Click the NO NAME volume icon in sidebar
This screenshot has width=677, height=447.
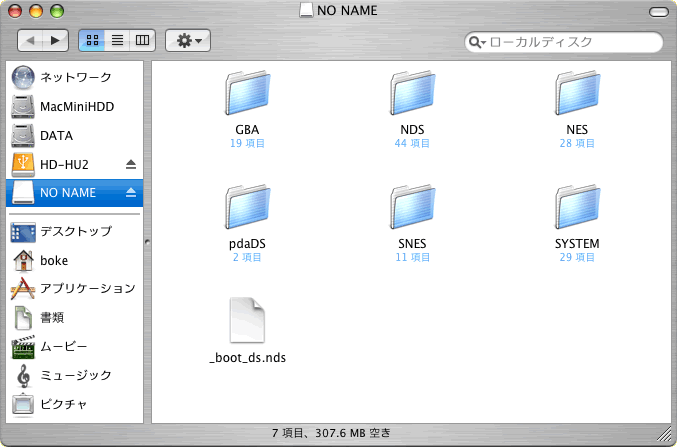click(x=23, y=193)
